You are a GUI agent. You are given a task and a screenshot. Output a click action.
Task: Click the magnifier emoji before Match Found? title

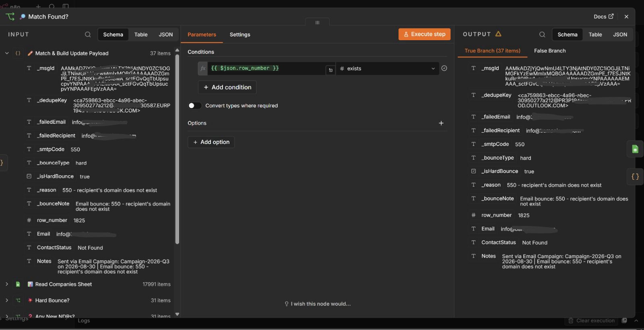[23, 16]
